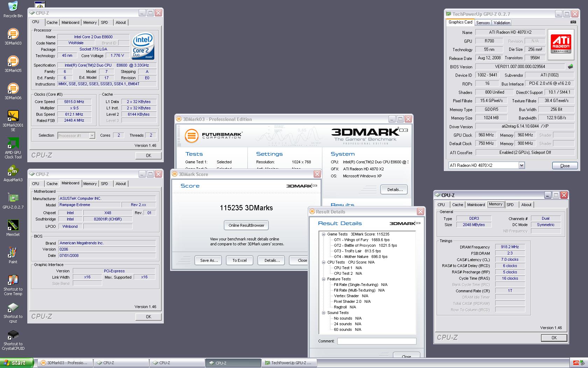The height and width of the screenshot is (368, 588).
Task: Click the Save As... button
Action: (x=209, y=260)
